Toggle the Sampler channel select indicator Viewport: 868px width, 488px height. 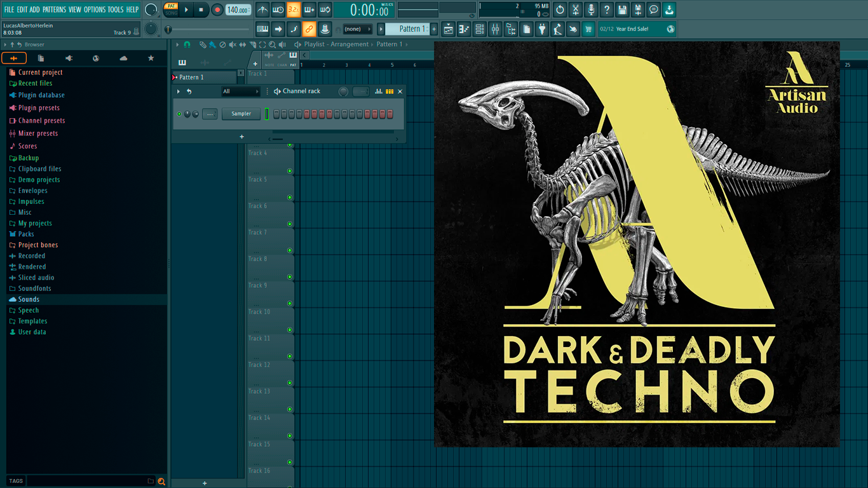click(x=268, y=114)
